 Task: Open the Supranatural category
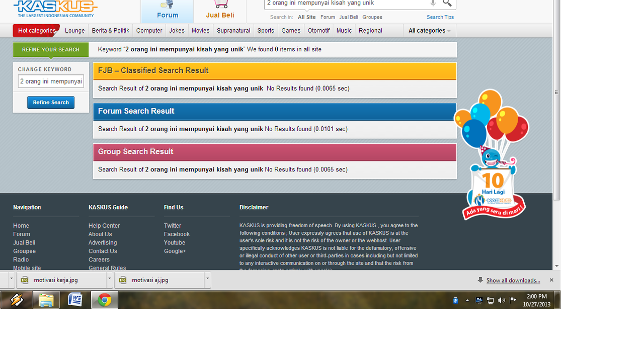point(233,31)
